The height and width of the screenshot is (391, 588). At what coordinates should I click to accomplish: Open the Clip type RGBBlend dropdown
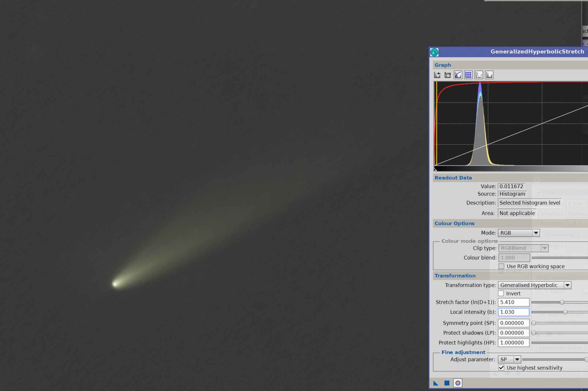[x=523, y=248]
